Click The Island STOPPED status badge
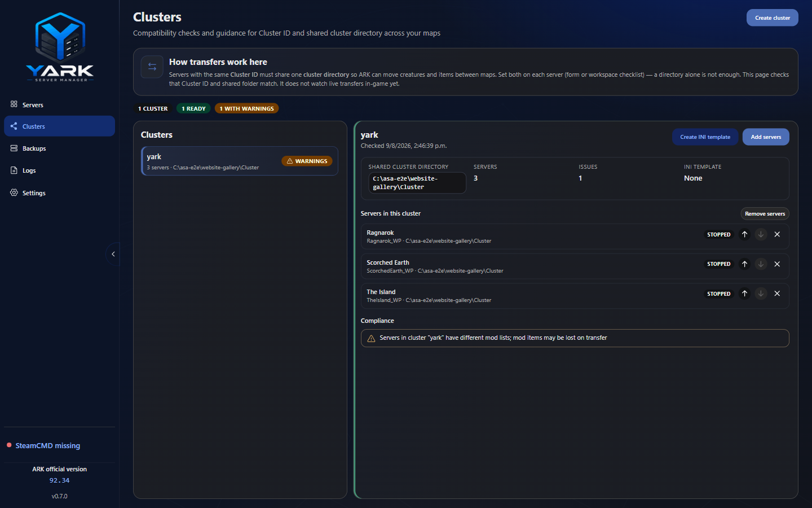The width and height of the screenshot is (812, 508). 718,294
